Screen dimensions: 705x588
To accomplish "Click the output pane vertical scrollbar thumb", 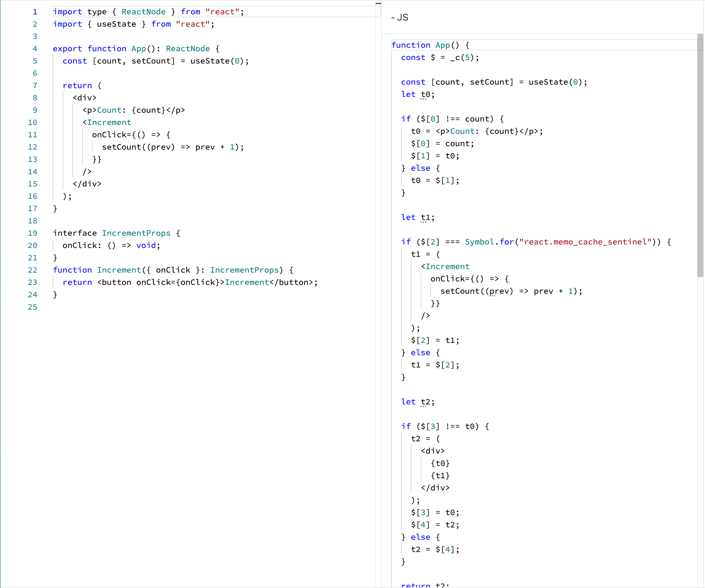I will (700, 155).
